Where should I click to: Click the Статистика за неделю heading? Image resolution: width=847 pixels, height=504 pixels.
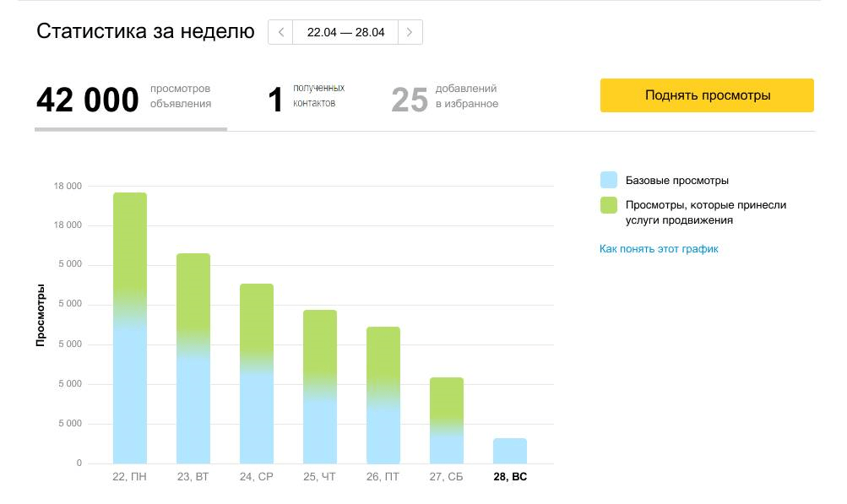coord(145,32)
